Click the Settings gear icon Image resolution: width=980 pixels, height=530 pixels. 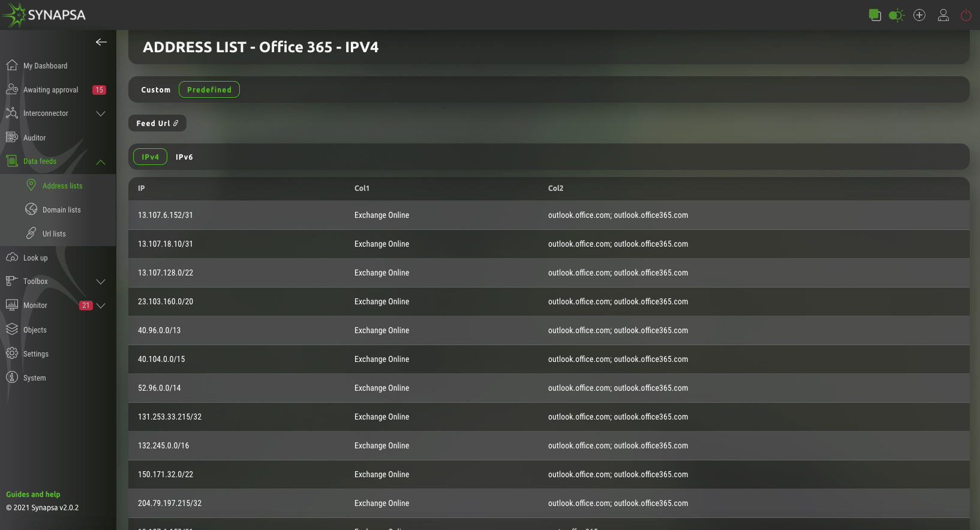click(x=11, y=353)
